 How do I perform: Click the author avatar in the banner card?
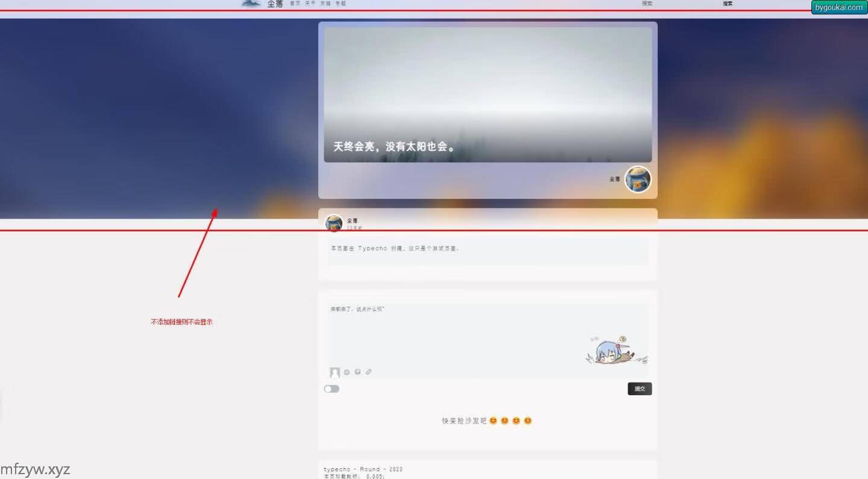[x=638, y=180]
